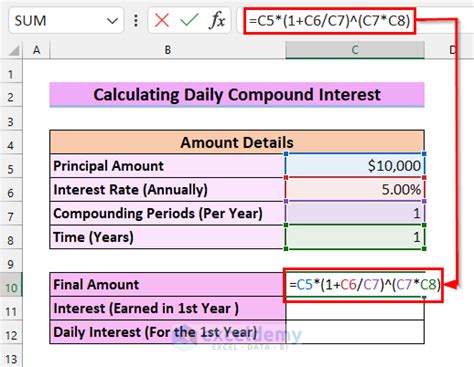
Task: Click the 'Calculating Daily Compound Interest' title cell
Action: click(237, 95)
